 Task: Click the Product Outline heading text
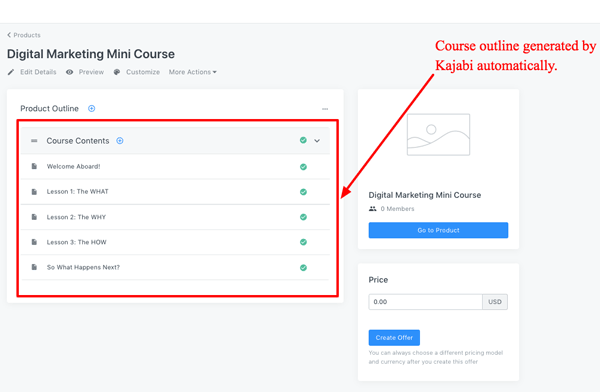pos(49,109)
